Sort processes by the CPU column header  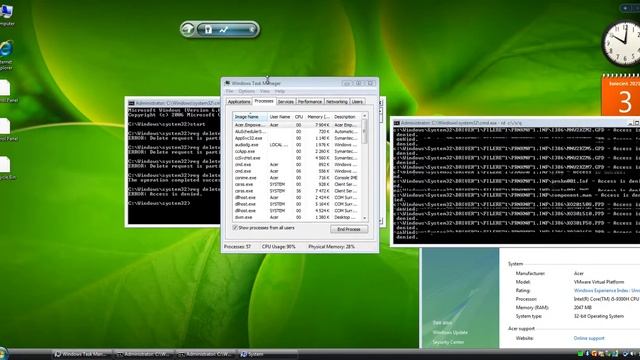[299, 117]
